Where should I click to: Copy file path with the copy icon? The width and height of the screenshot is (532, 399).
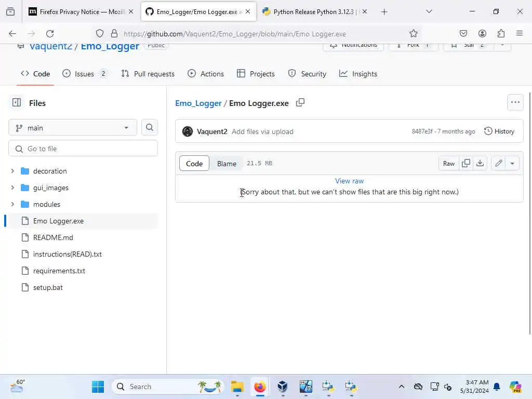[300, 103]
